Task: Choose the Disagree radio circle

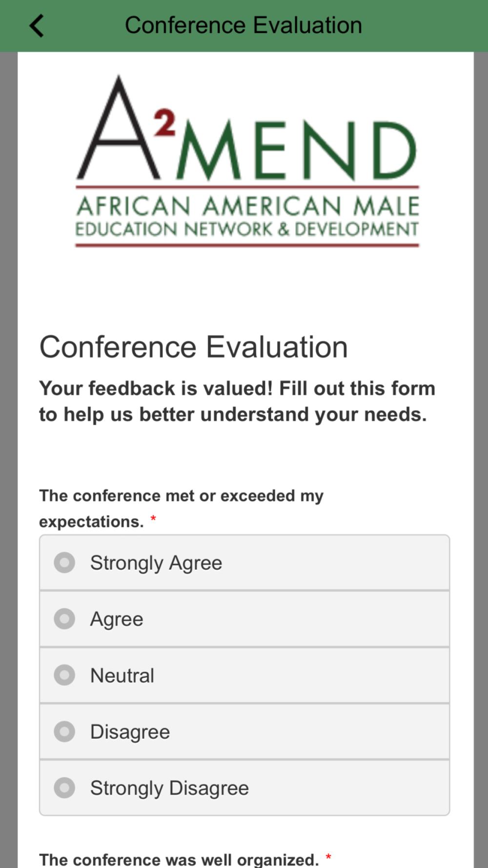Action: click(64, 731)
